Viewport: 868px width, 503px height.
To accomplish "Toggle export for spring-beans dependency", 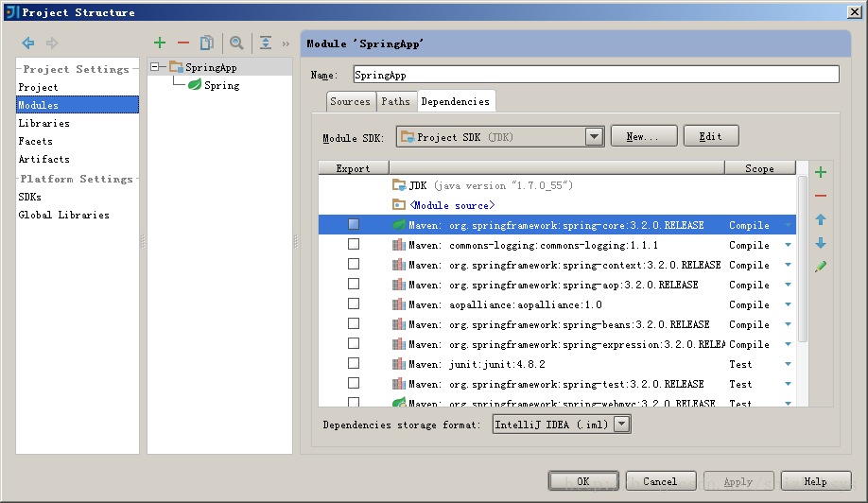I will click(354, 323).
